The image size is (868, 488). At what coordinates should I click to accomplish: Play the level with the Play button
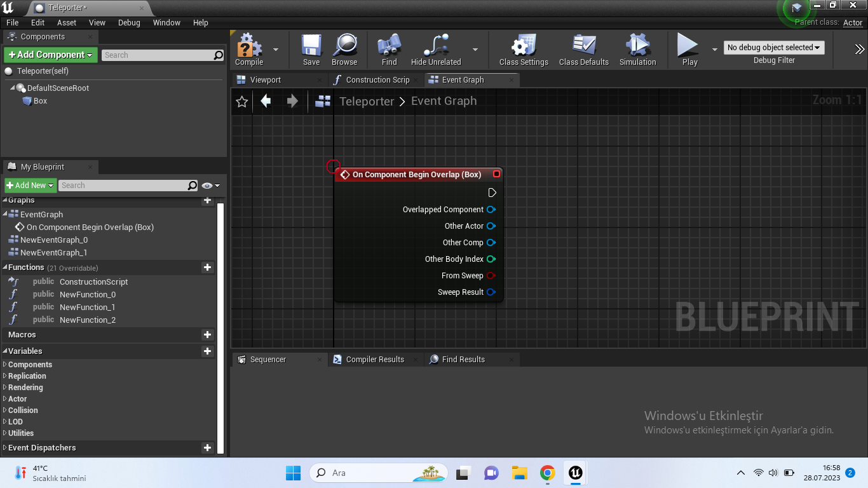(689, 50)
